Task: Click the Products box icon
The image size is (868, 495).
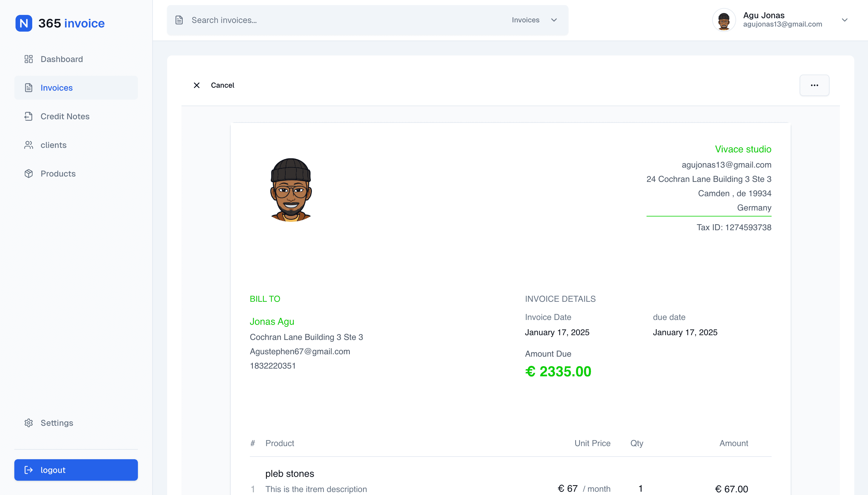Action: coord(29,173)
